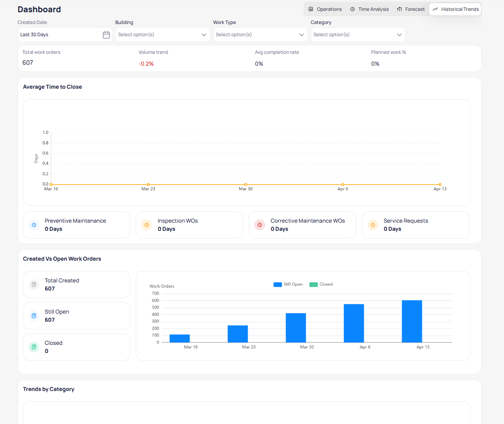
Task: Click the Closed card green icon
Action: [x=34, y=347]
